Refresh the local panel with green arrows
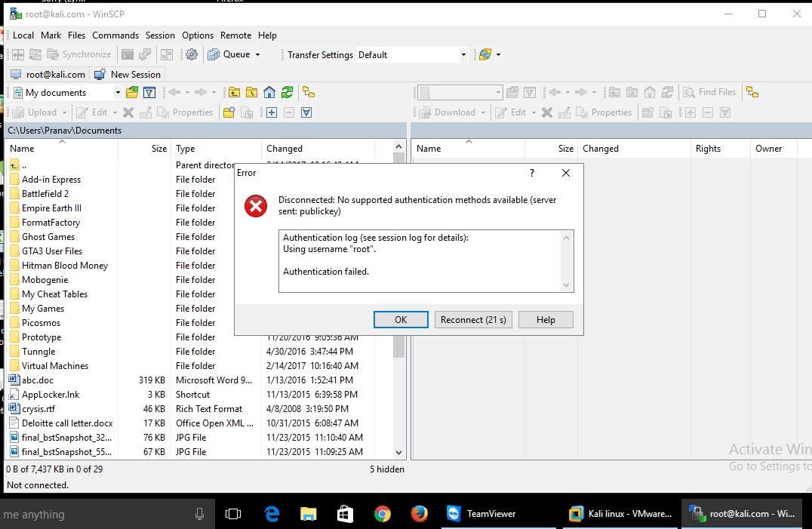 point(287,92)
